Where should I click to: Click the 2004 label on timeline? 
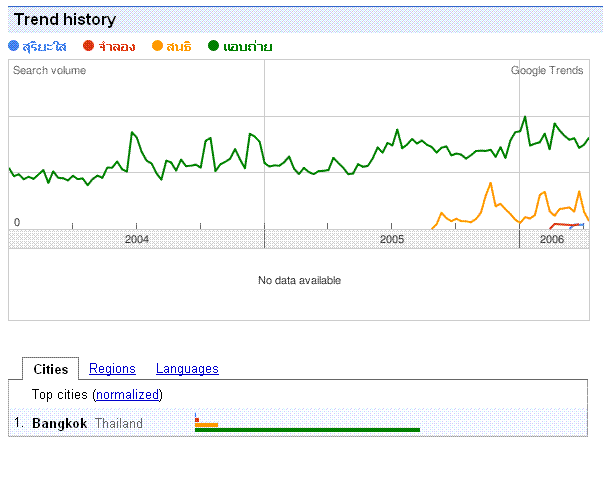[x=137, y=239]
